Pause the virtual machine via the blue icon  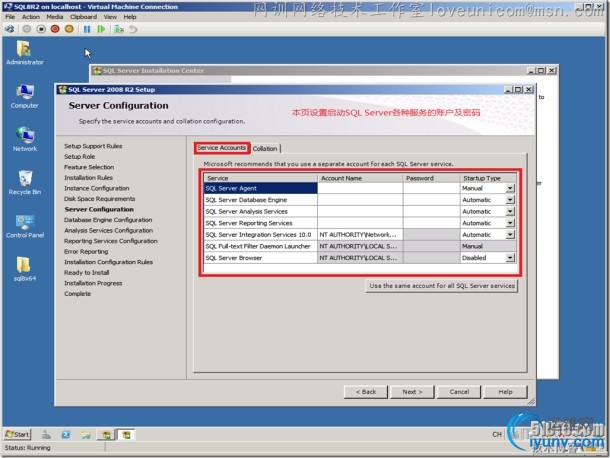tap(87, 29)
